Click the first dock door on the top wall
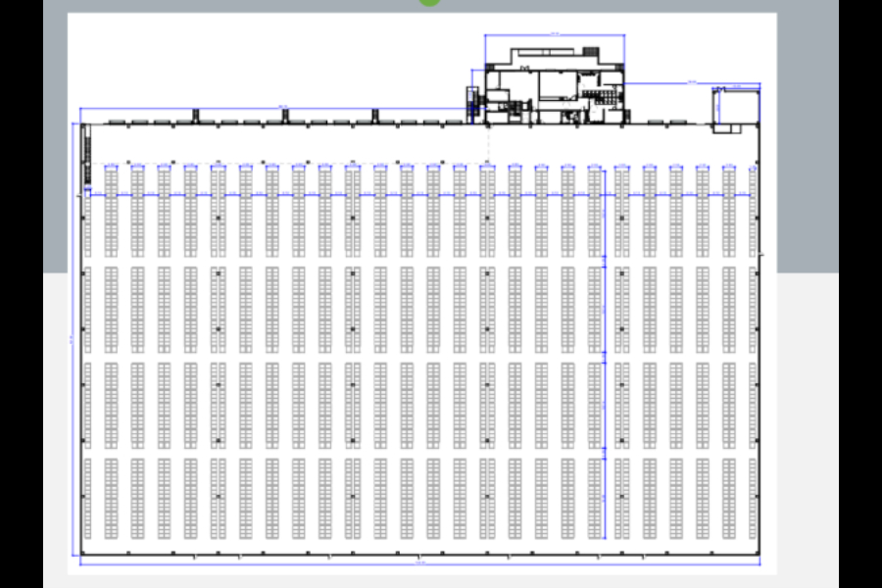The width and height of the screenshot is (882, 588). pyautogui.click(x=116, y=122)
